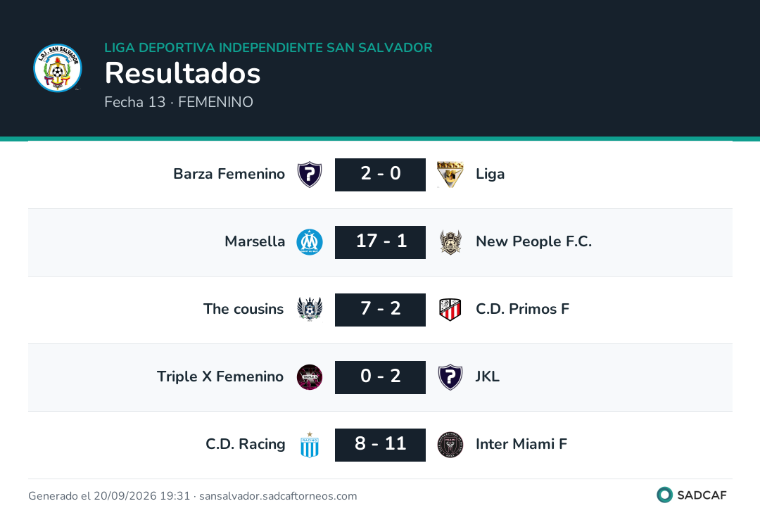Viewport: 760px width, 532px height.
Task: Click the JKL placeholder shield icon
Action: pyautogui.click(x=450, y=377)
